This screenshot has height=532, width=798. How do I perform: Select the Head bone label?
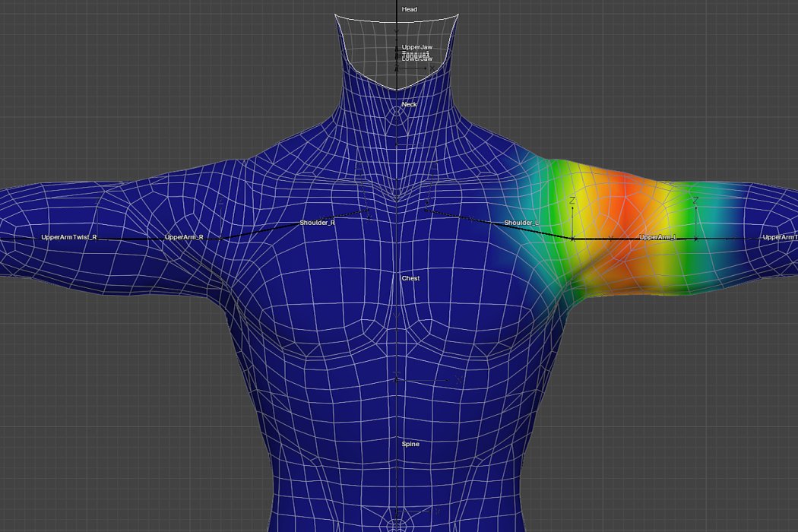click(409, 9)
